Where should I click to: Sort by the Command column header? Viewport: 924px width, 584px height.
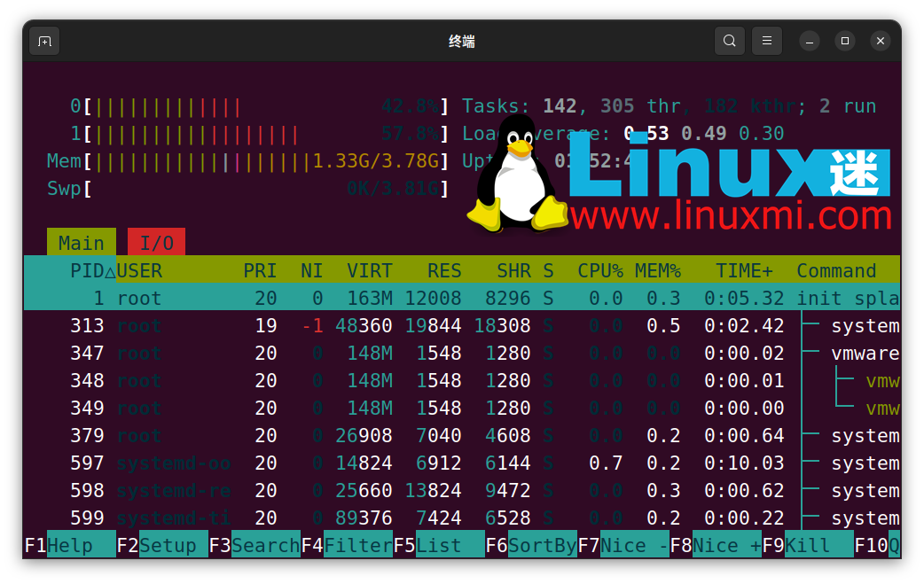click(837, 271)
